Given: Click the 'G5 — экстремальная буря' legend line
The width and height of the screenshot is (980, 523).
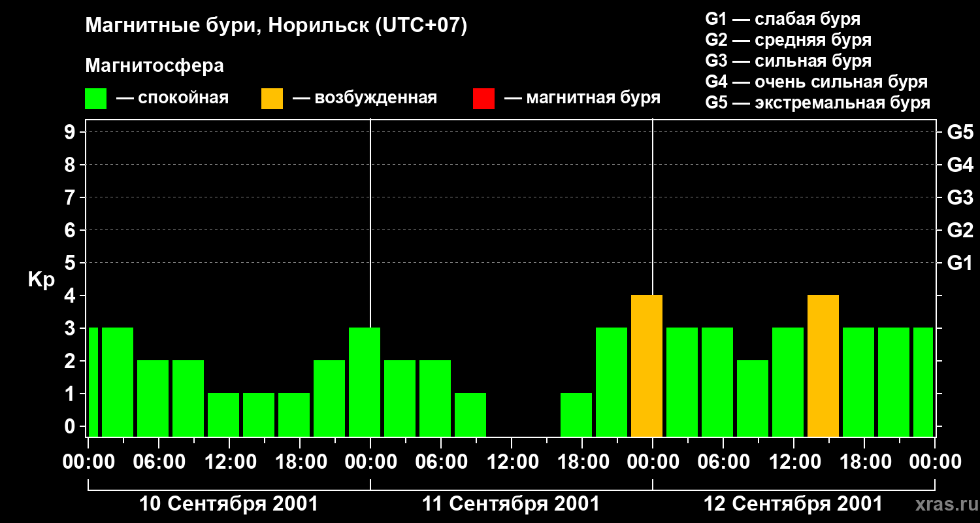Looking at the screenshot, I should point(818,103).
